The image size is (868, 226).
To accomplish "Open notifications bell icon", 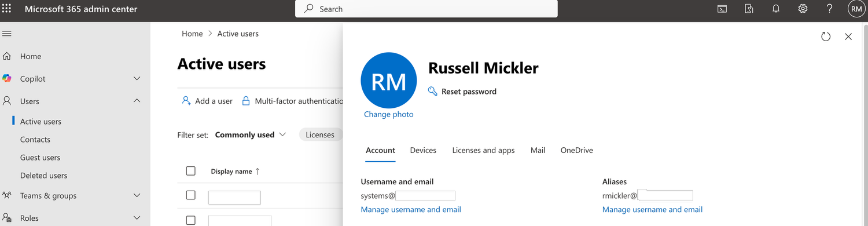I will (776, 9).
